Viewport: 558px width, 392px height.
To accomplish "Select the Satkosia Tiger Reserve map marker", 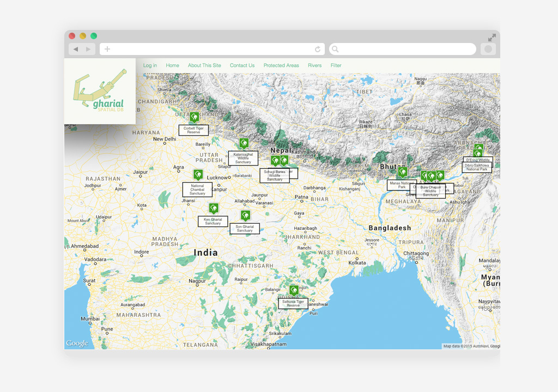I will (x=294, y=290).
